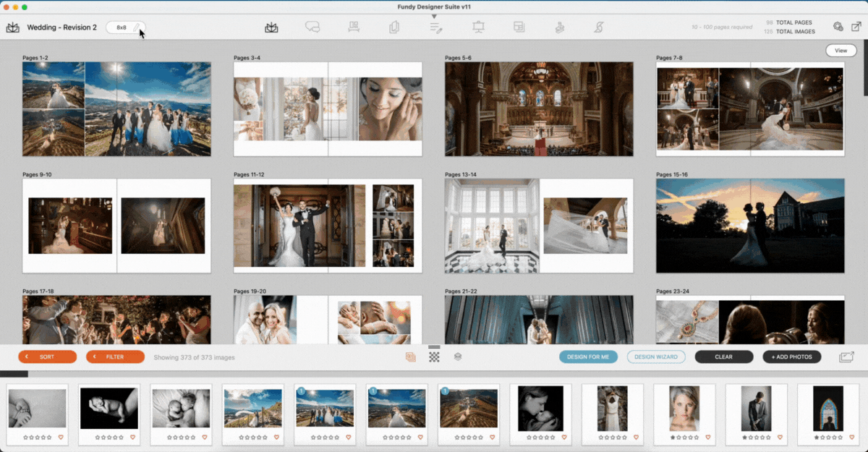Screen dimensions: 868x452
Task: Open the speech bubble proofer module icon
Action: (x=312, y=27)
